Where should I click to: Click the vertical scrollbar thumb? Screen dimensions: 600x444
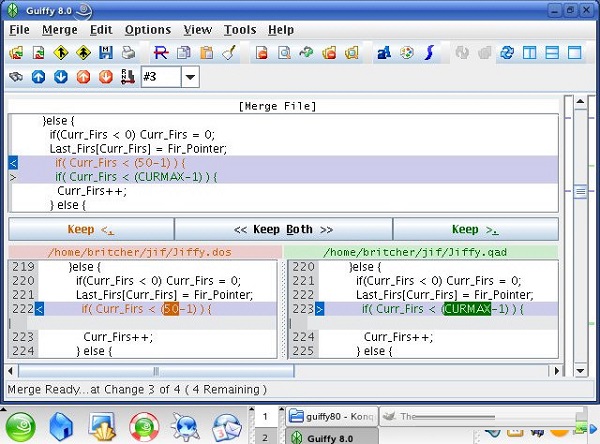580,191
